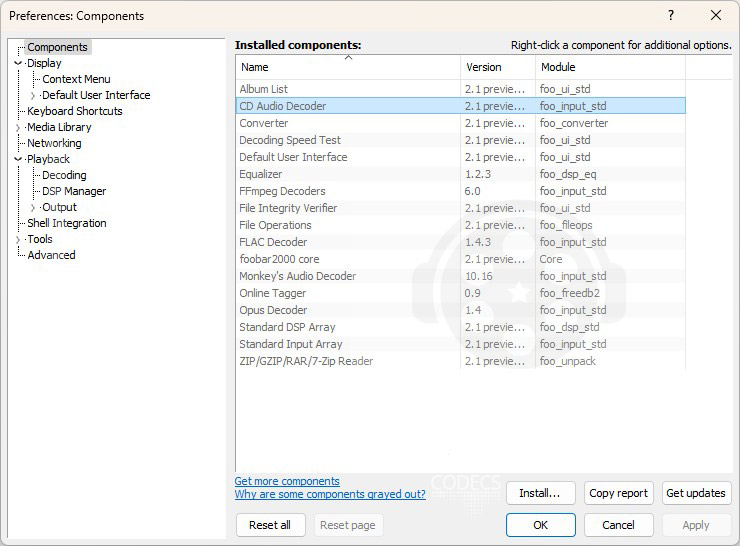Click the Install... button
The height and width of the screenshot is (546, 740).
click(540, 493)
